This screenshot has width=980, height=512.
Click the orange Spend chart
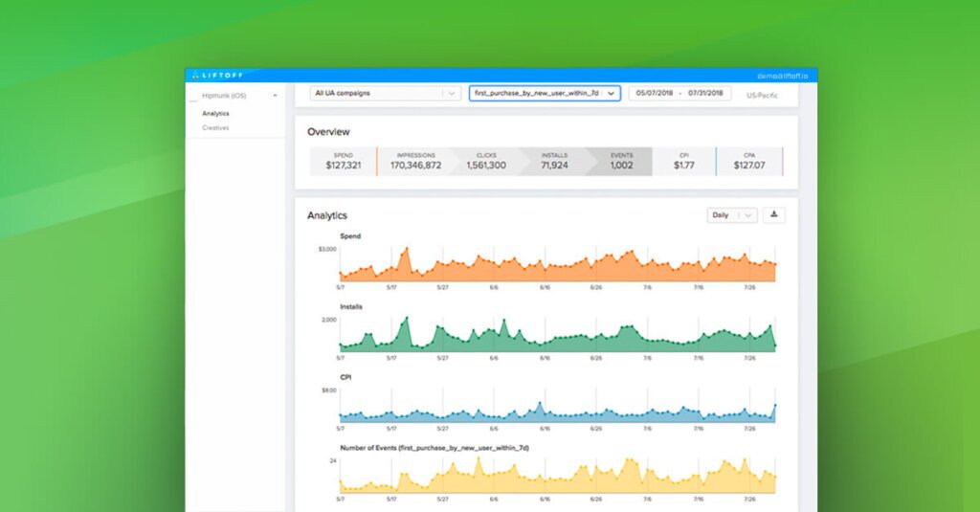click(x=558, y=264)
